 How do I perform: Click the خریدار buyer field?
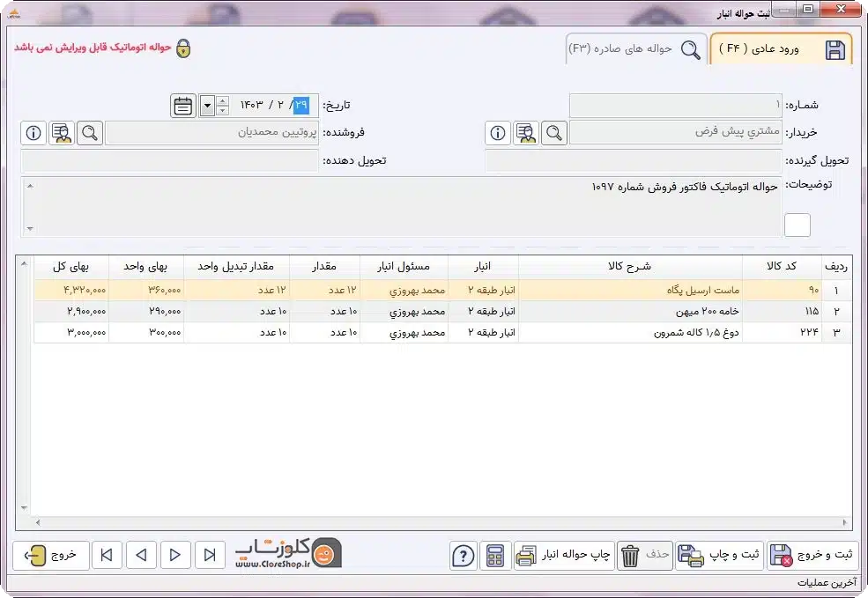675,133
